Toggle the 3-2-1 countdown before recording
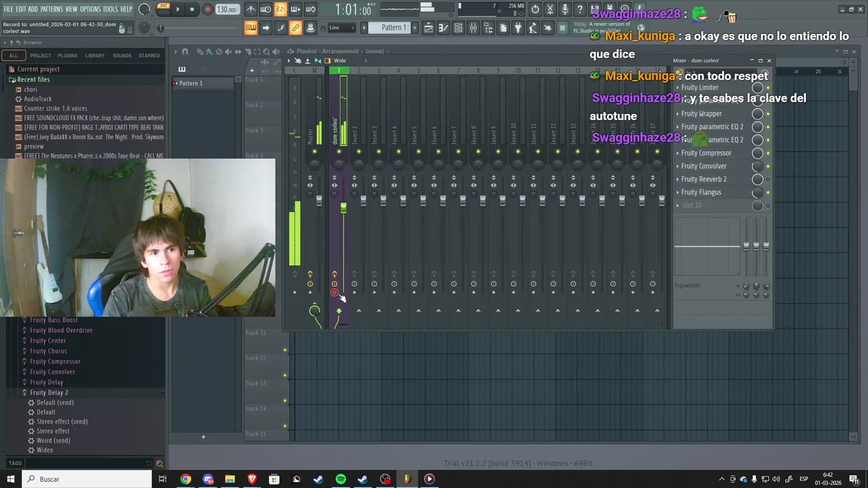The height and width of the screenshot is (488, 868). click(280, 9)
